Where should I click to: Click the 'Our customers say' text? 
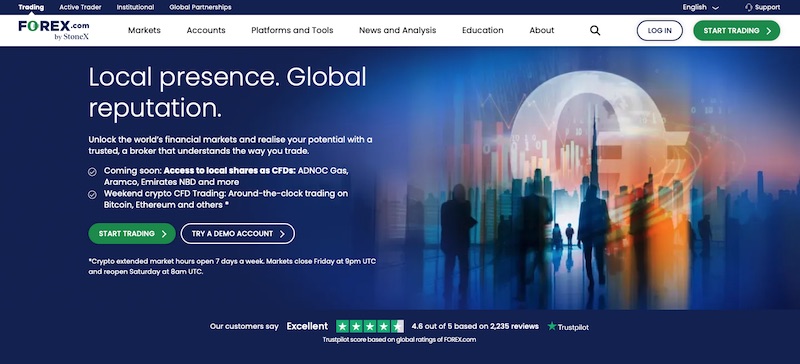click(x=244, y=326)
